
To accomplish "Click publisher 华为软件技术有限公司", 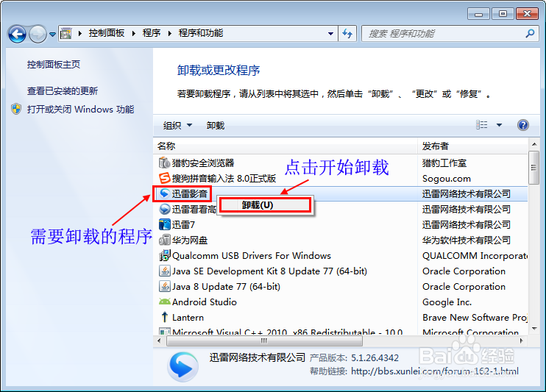I will click(467, 240).
